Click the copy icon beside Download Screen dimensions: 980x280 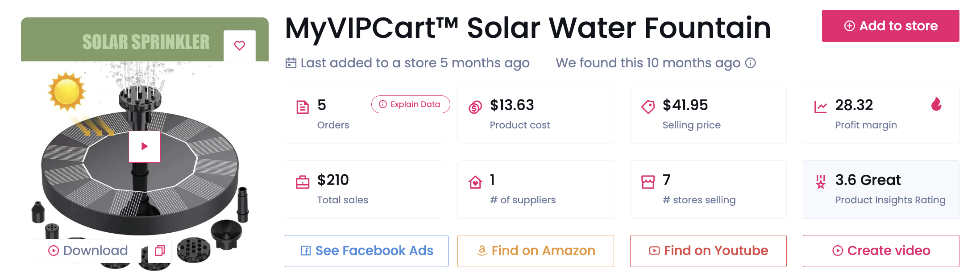click(x=160, y=251)
